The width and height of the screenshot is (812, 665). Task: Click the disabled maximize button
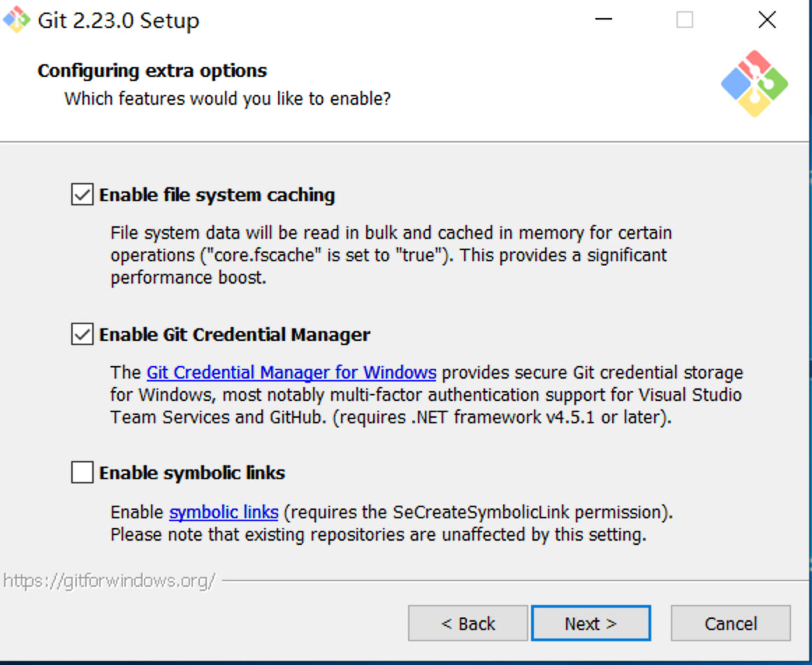(x=685, y=20)
